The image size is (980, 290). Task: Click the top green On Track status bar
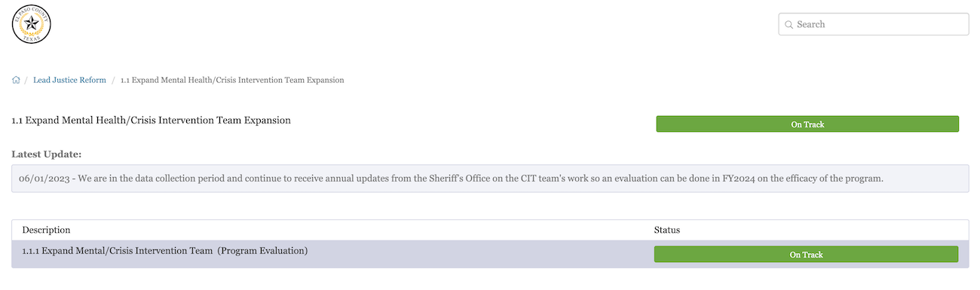click(807, 124)
